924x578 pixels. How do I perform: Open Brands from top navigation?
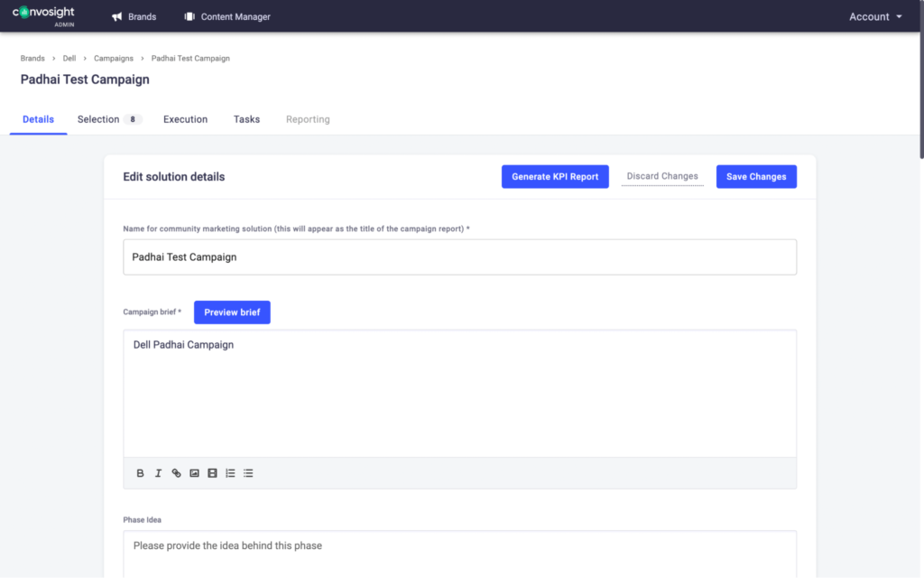(134, 16)
